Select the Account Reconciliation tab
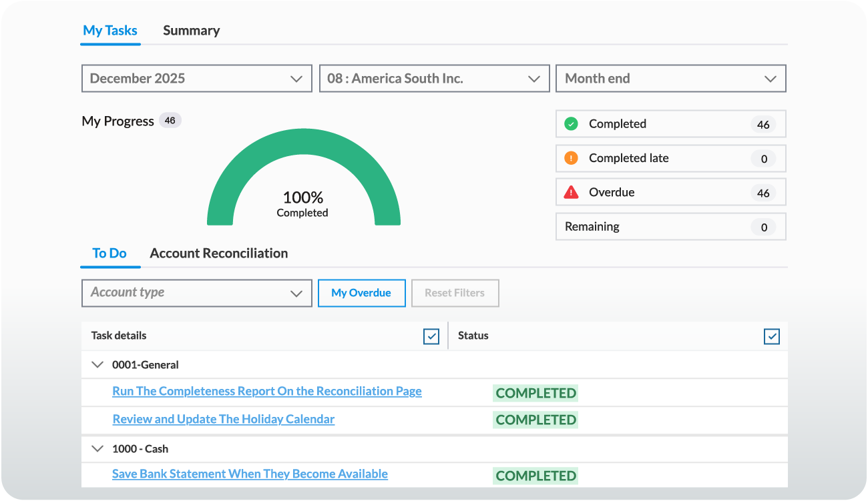The height and width of the screenshot is (501, 868). [x=219, y=254]
